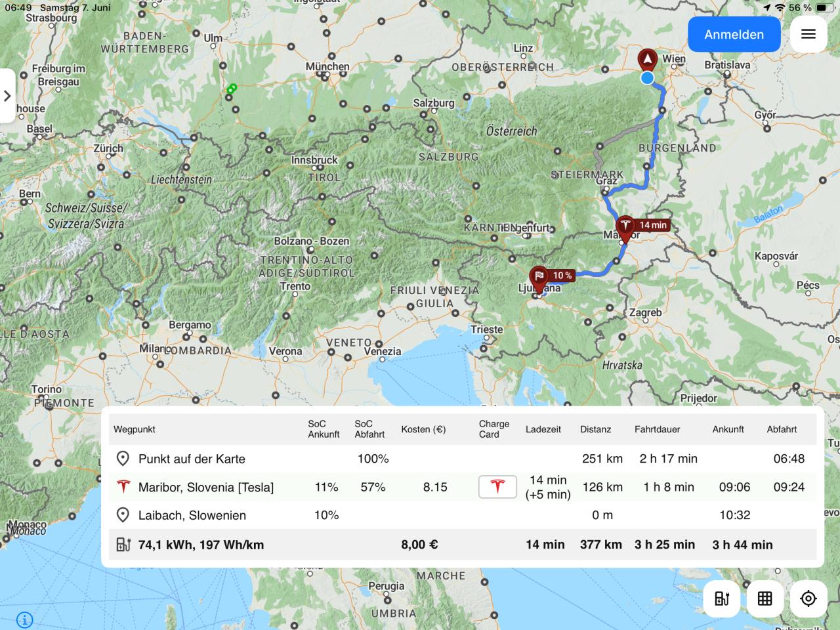The width and height of the screenshot is (840, 630).
Task: Click the energy consumption summary icon
Action: tap(123, 545)
